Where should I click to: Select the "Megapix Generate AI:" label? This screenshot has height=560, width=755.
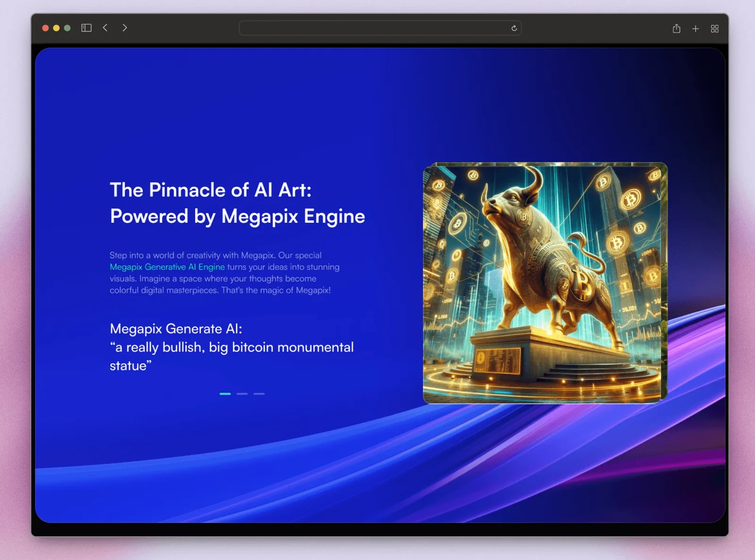pyautogui.click(x=176, y=328)
